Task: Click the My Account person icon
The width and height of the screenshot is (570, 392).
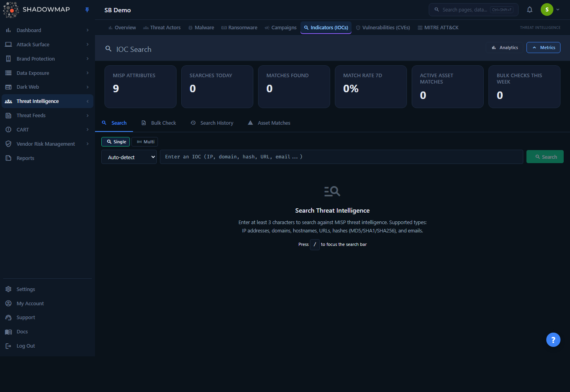Action: click(8, 303)
